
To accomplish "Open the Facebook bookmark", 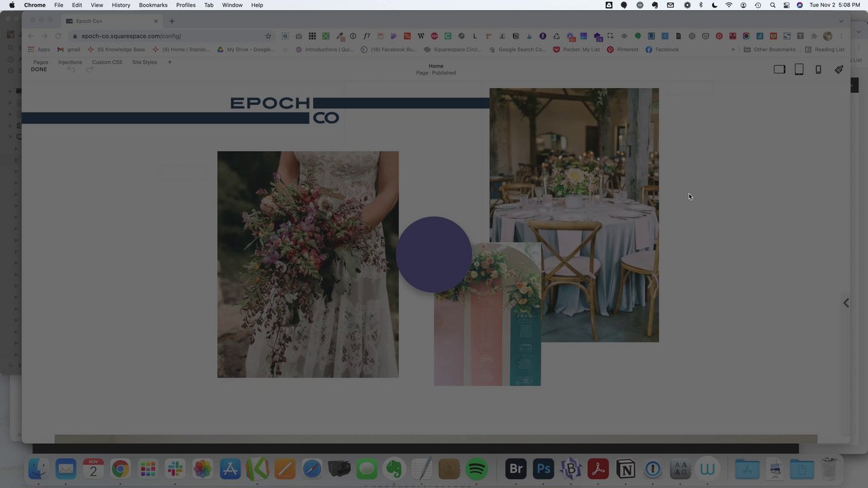I will click(662, 49).
